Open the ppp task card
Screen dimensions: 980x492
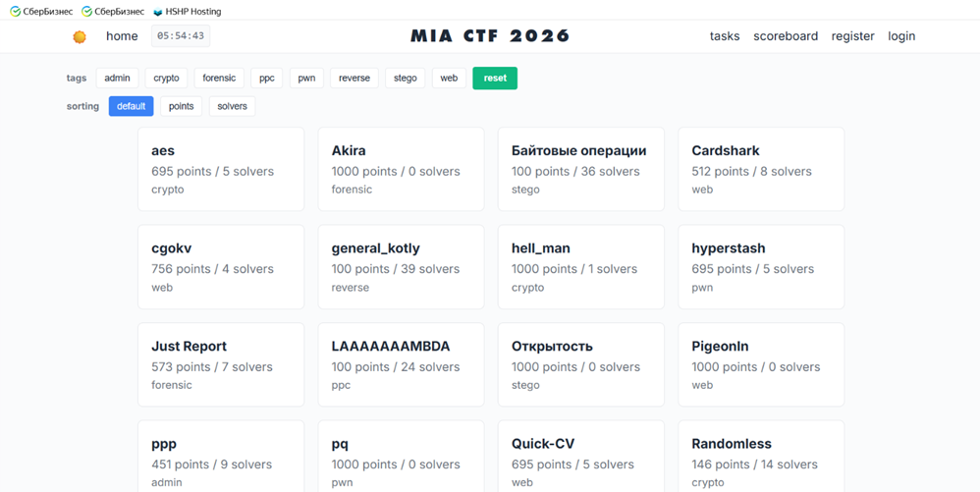(221, 457)
